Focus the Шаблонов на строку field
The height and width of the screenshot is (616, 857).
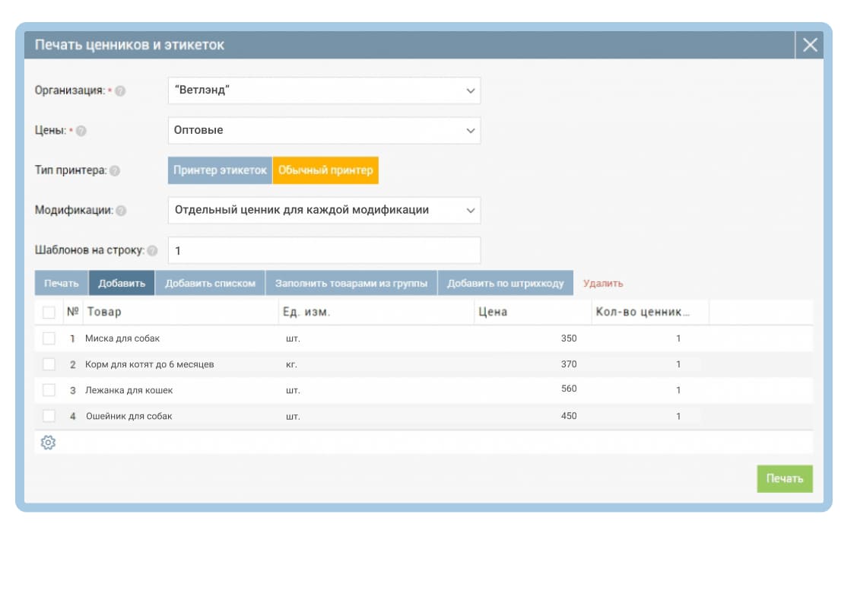point(324,250)
